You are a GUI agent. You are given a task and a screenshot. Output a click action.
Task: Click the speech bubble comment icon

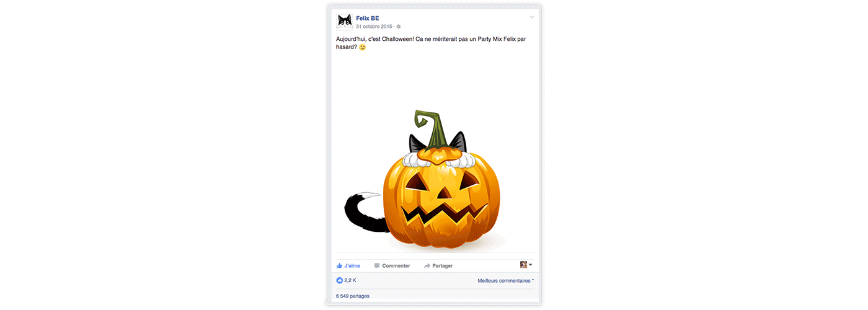(x=377, y=266)
